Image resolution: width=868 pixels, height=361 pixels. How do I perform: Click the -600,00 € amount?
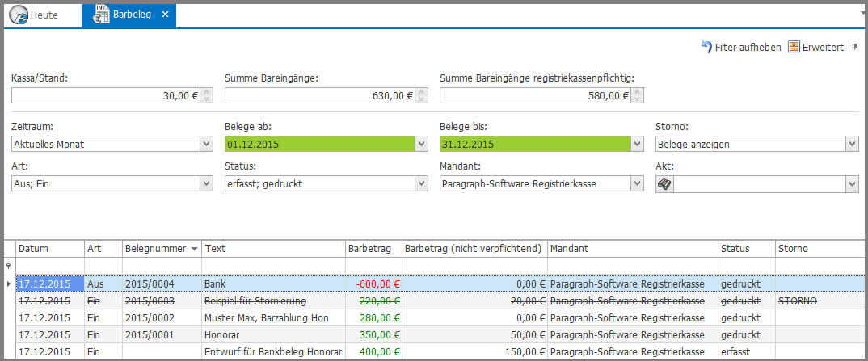378,283
